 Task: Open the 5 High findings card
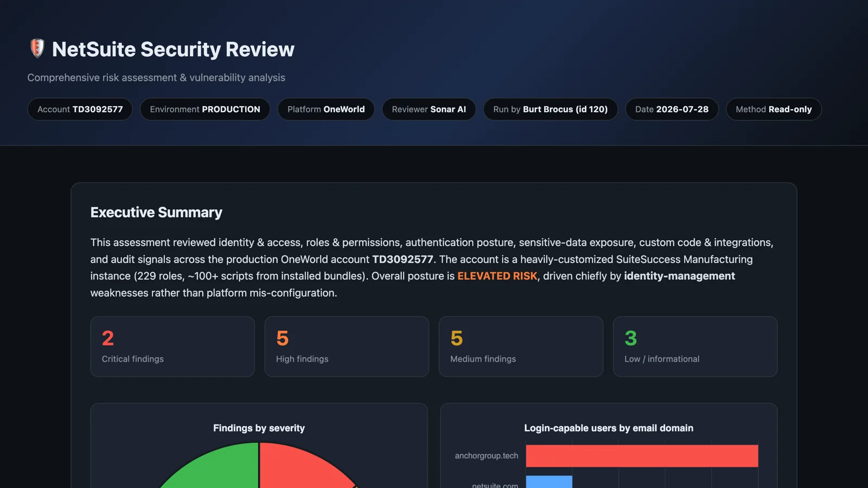[x=347, y=346]
